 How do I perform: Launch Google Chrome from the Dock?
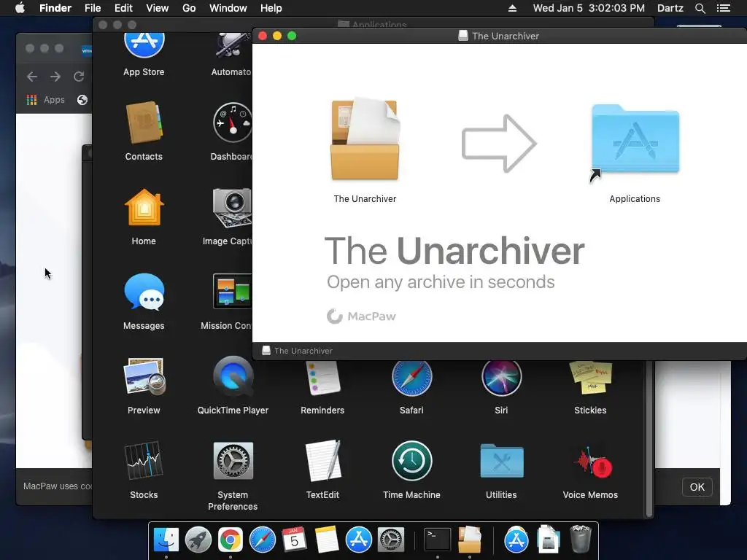click(230, 540)
